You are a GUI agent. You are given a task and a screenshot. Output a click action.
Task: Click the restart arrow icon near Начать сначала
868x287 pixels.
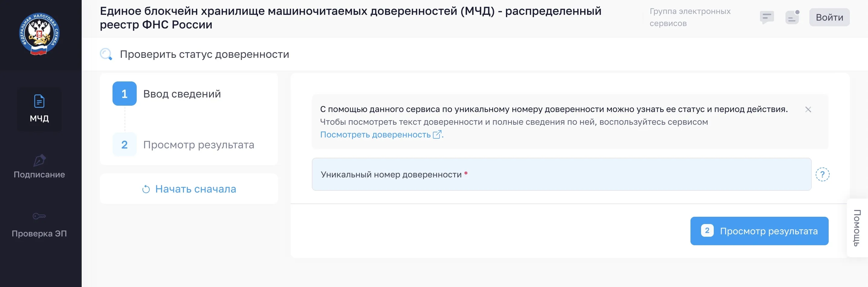(x=146, y=189)
